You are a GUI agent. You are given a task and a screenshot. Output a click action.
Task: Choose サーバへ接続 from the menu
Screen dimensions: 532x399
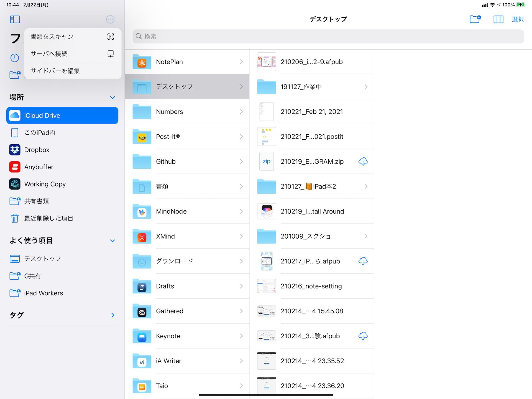click(73, 54)
